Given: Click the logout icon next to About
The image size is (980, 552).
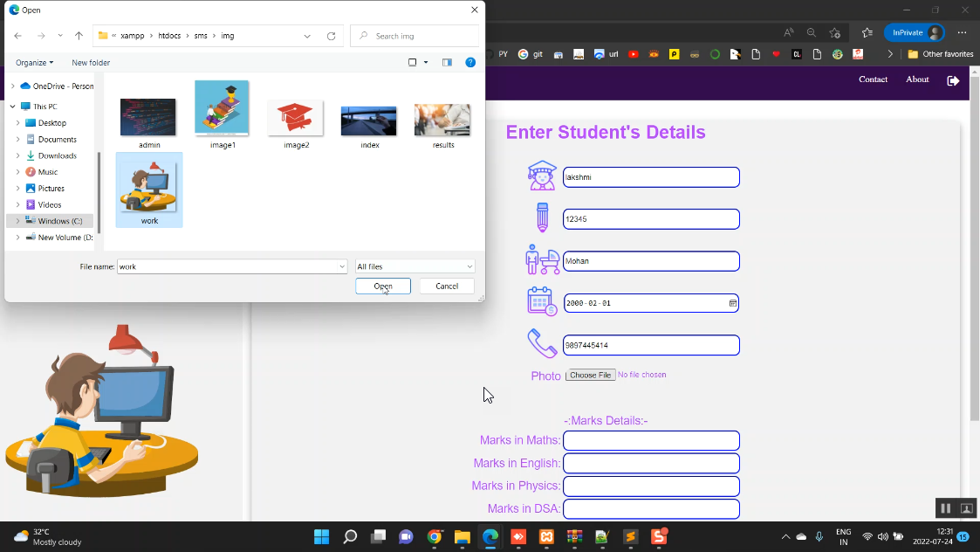Looking at the screenshot, I should [953, 80].
